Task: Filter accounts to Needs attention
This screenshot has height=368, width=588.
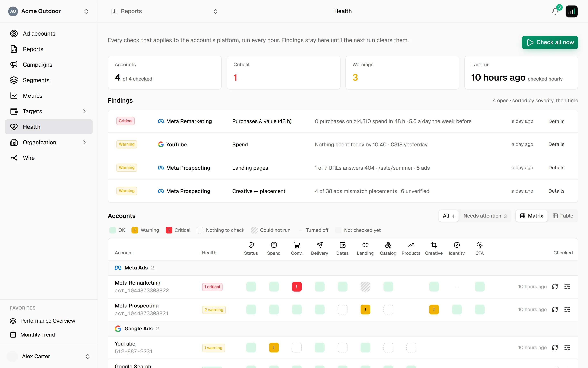Action: pyautogui.click(x=485, y=216)
